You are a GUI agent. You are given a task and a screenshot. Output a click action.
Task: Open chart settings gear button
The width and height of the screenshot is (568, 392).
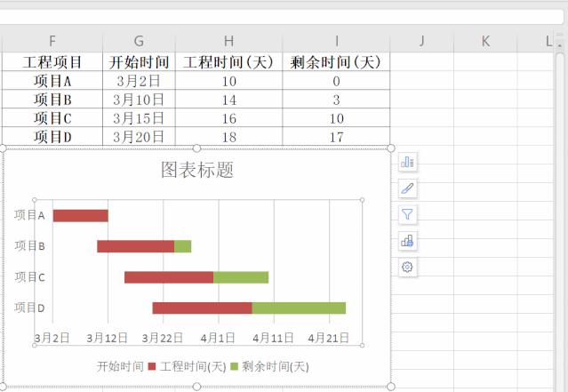click(407, 268)
